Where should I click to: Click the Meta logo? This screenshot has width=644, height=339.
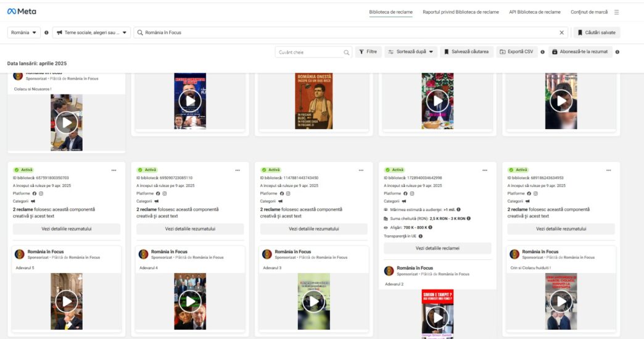[x=22, y=12]
